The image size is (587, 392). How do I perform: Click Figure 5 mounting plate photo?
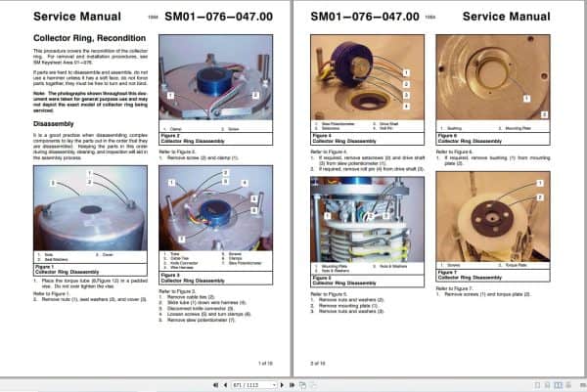pos(367,219)
